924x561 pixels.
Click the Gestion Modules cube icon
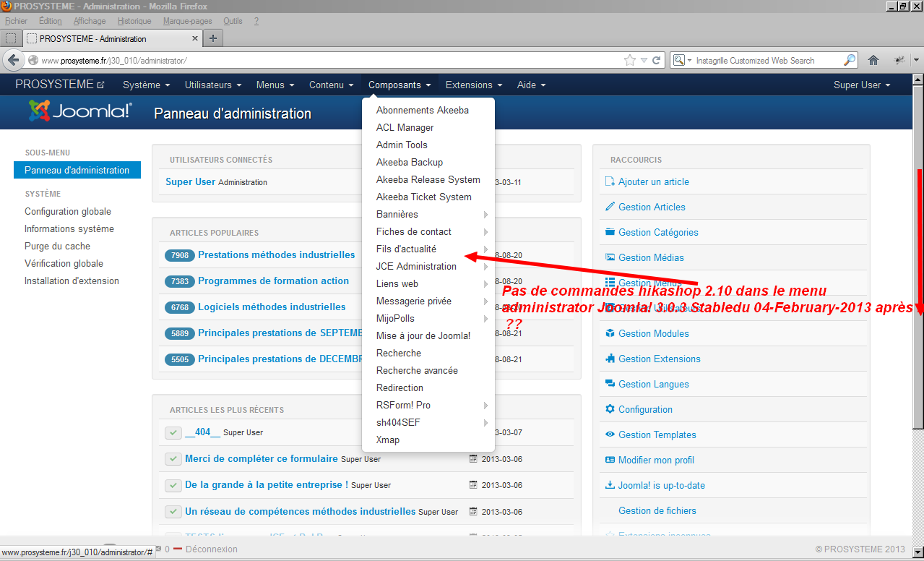pyautogui.click(x=610, y=333)
